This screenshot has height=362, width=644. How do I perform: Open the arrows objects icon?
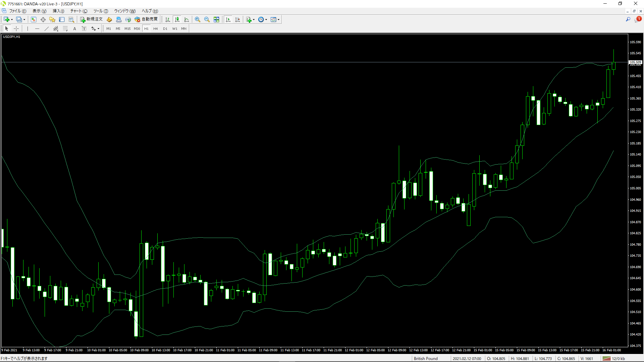coord(94,28)
